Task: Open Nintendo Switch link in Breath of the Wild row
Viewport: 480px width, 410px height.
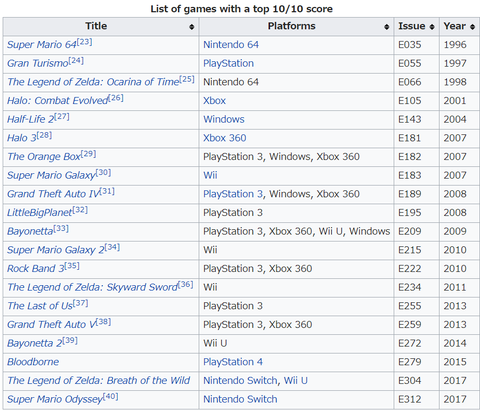Action: 240,381
